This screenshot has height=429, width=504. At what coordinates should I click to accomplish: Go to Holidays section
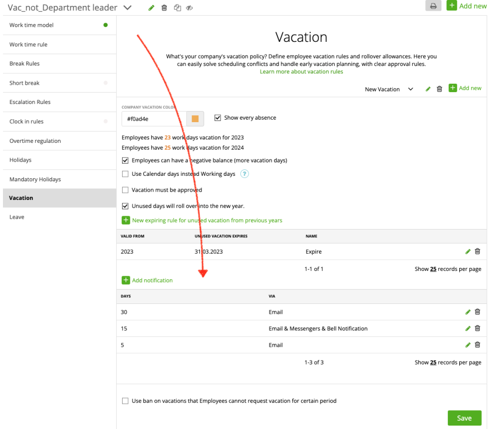tap(60, 160)
